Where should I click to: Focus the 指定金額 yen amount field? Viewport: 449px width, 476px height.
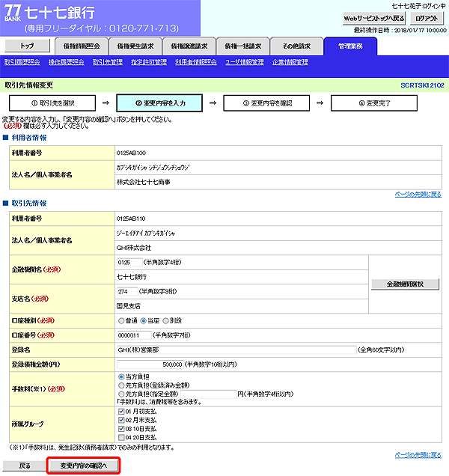coord(209,394)
